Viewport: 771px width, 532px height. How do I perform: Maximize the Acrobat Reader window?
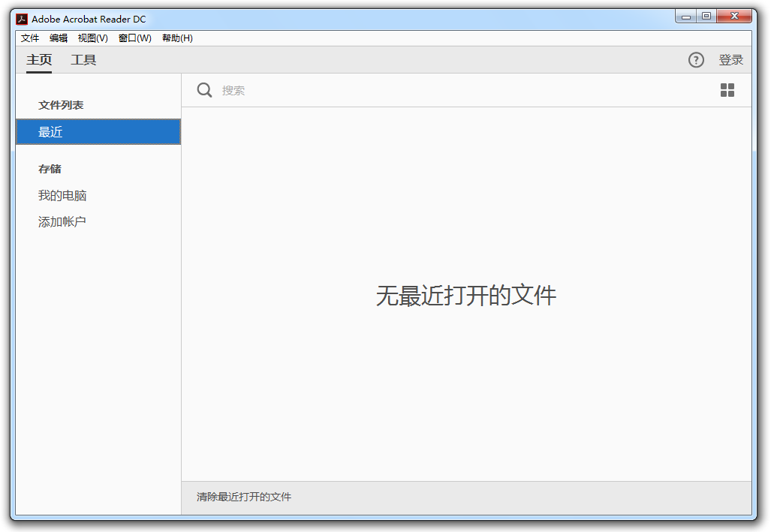coord(706,17)
